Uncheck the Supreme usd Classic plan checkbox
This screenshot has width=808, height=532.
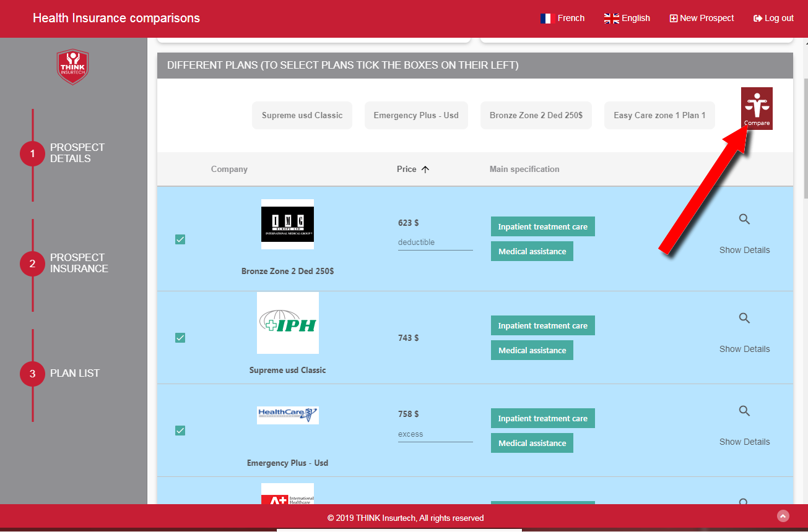180,338
